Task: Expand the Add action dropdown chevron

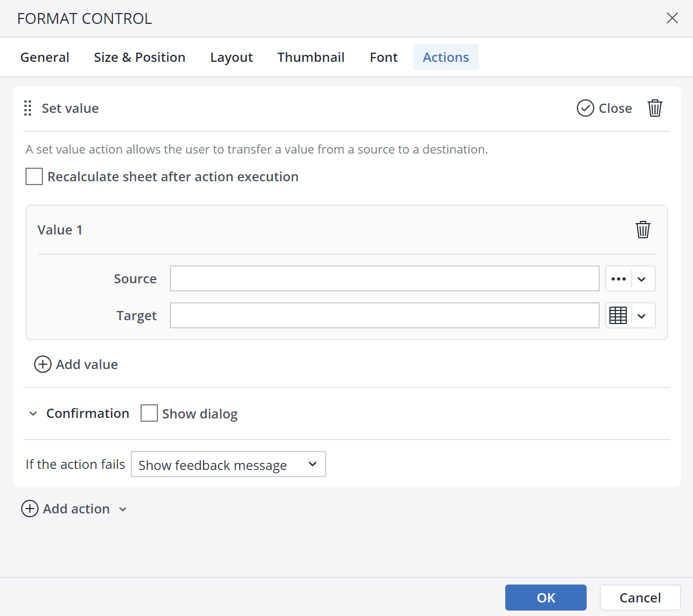Action: 123,509
